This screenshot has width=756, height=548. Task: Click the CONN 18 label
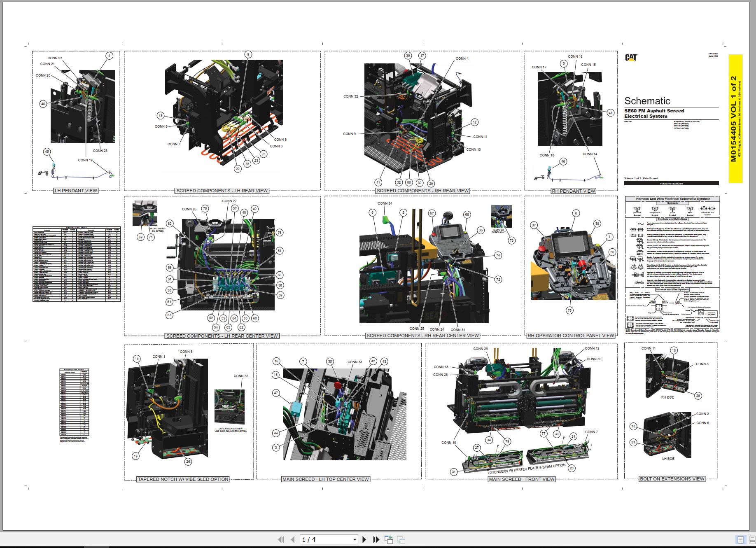[547, 155]
